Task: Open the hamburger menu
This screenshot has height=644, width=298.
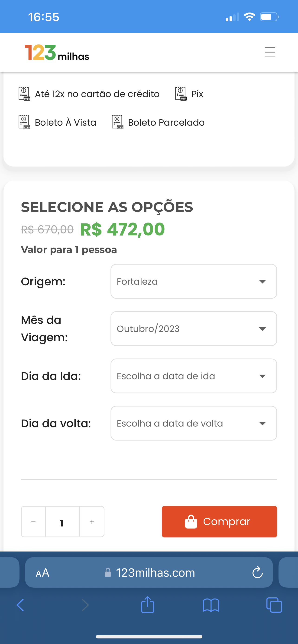Action: tap(270, 52)
